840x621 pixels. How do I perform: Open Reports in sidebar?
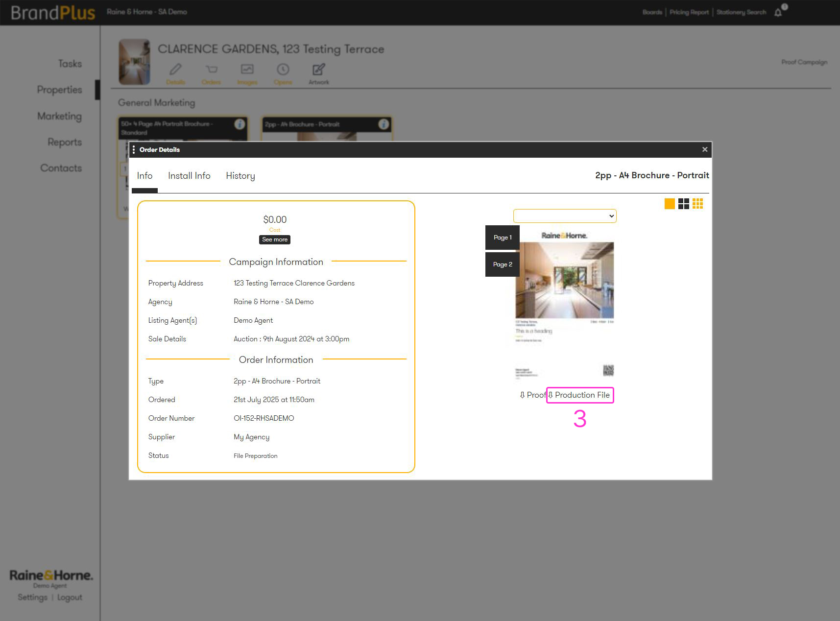click(65, 142)
